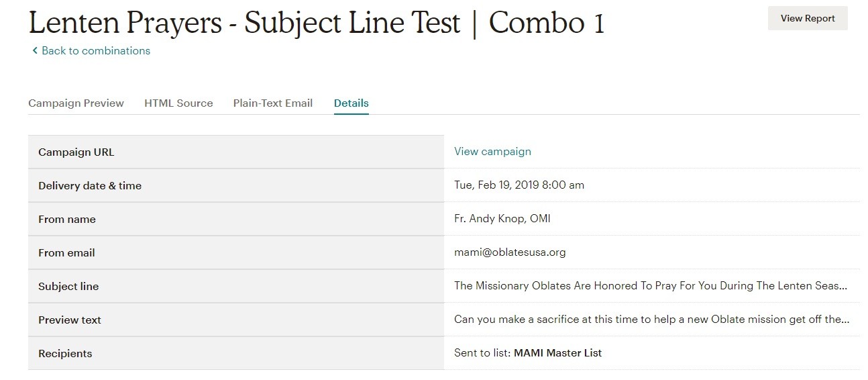Select the Details tab
Image resolution: width=868 pixels, height=380 pixels.
tap(351, 103)
